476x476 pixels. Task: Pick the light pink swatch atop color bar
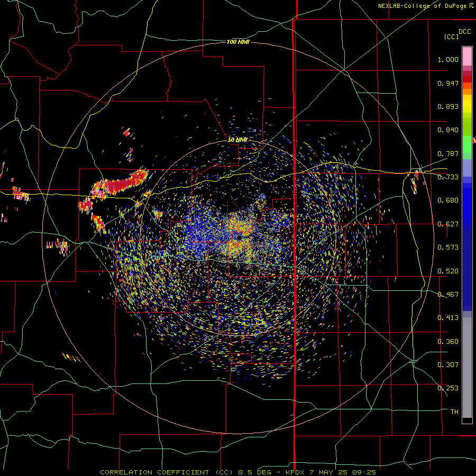click(467, 56)
